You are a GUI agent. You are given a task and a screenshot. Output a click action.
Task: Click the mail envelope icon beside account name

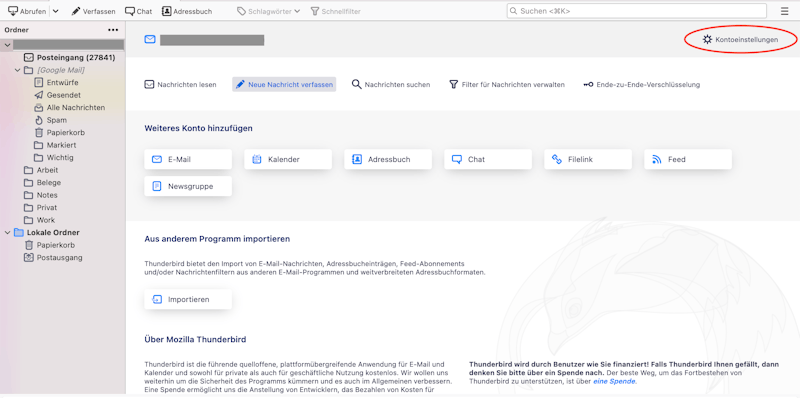click(149, 40)
